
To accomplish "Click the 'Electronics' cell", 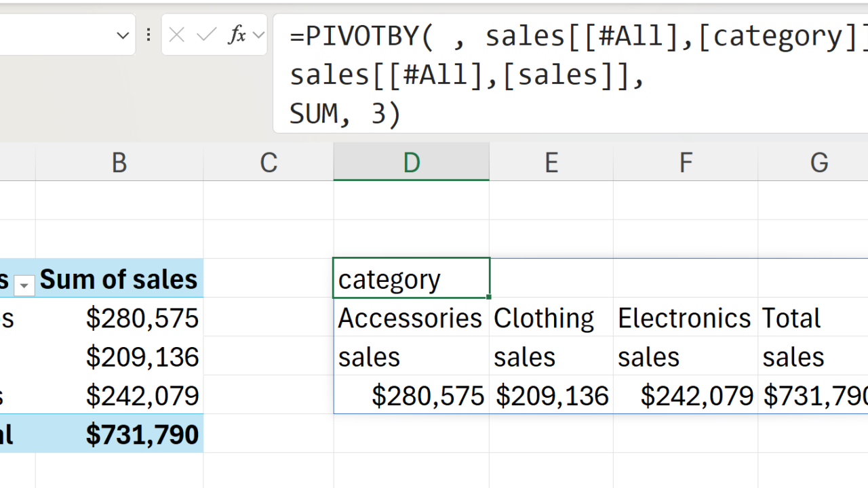I will [x=685, y=318].
